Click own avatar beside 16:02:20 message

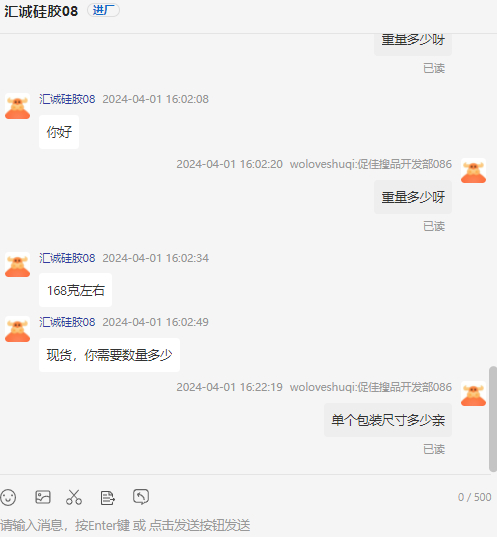point(473,171)
